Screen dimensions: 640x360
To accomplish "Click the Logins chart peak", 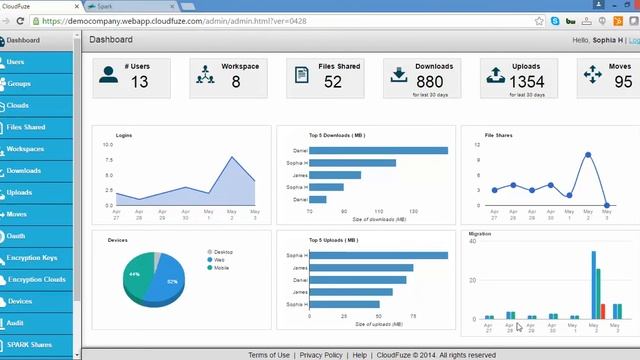I will pyautogui.click(x=232, y=157).
